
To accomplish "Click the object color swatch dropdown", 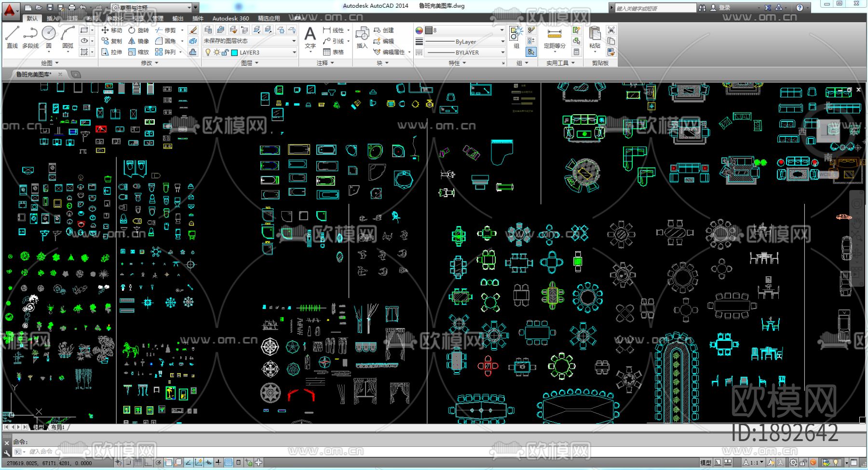I will tap(502, 30).
